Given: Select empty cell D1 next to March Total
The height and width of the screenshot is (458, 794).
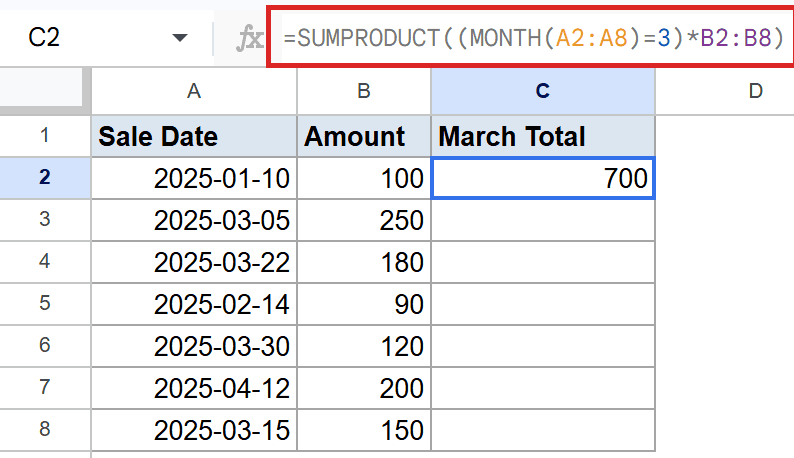Looking at the screenshot, I should tap(725, 136).
